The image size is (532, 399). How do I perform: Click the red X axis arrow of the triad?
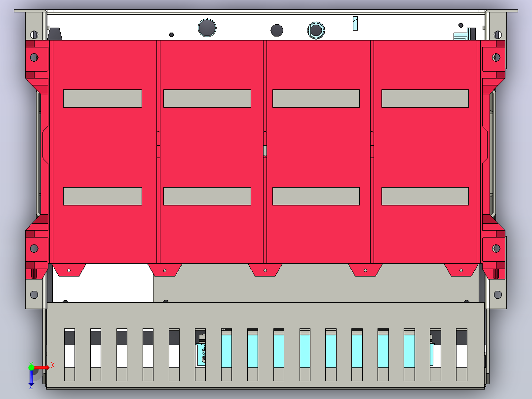point(42,368)
